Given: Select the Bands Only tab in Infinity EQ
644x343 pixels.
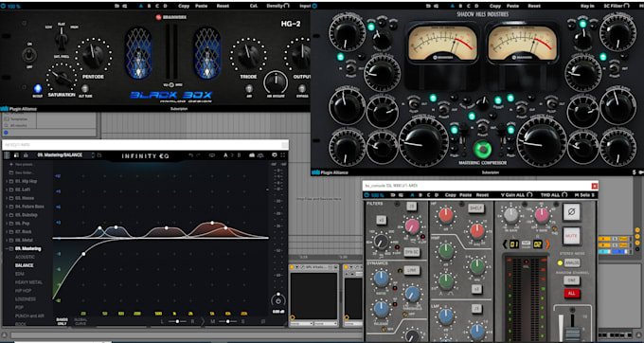Looking at the screenshot, I should pyautogui.click(x=62, y=321).
